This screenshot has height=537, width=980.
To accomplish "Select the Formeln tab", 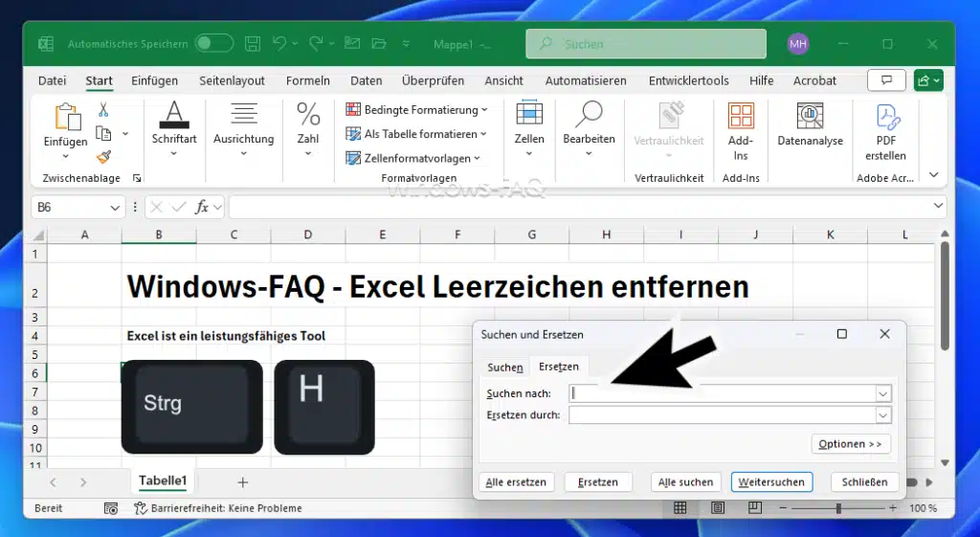I will click(307, 80).
